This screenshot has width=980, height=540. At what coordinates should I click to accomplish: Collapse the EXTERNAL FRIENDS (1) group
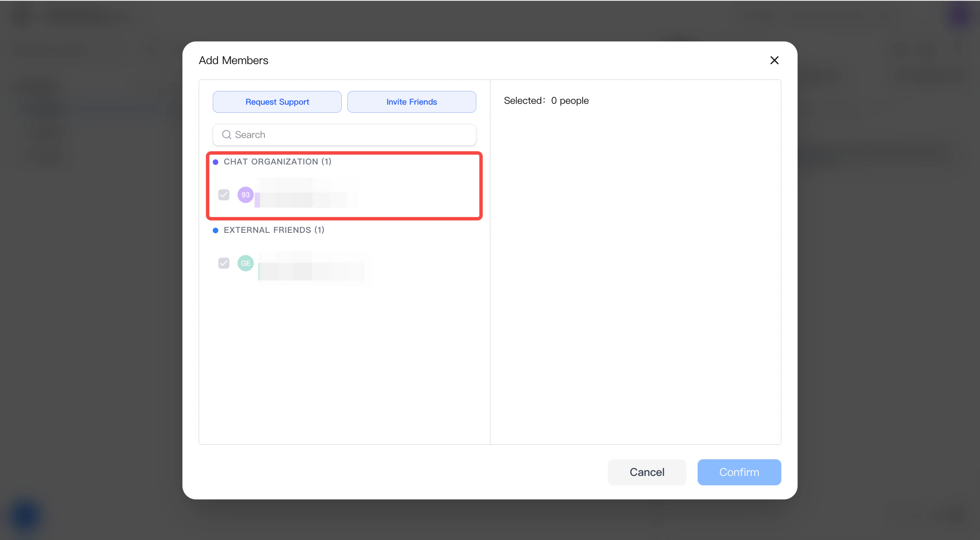pos(274,230)
